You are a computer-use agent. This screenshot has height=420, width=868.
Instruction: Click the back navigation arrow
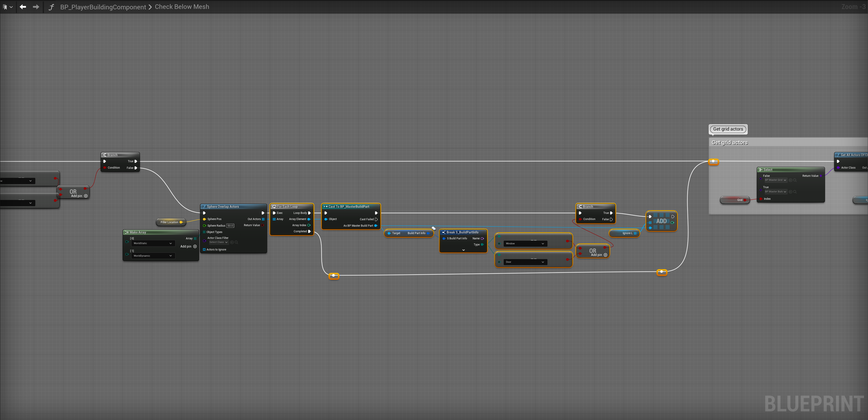[23, 7]
